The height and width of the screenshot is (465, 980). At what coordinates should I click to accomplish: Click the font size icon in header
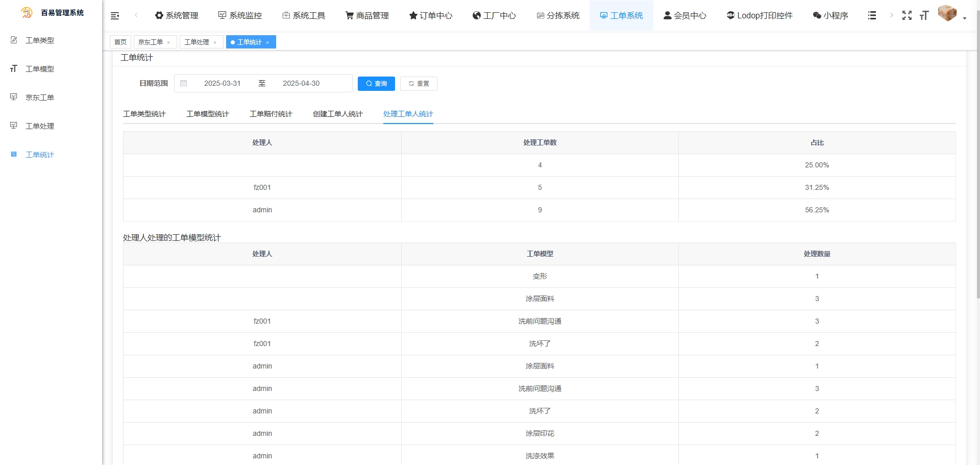click(x=924, y=15)
